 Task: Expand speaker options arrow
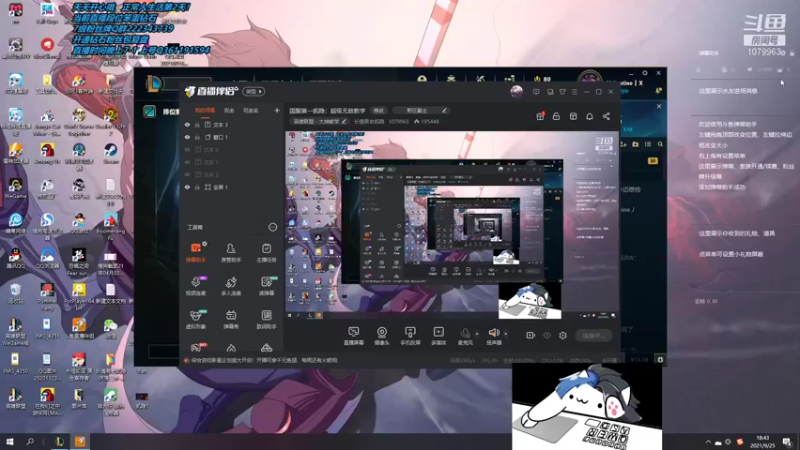click(x=506, y=334)
